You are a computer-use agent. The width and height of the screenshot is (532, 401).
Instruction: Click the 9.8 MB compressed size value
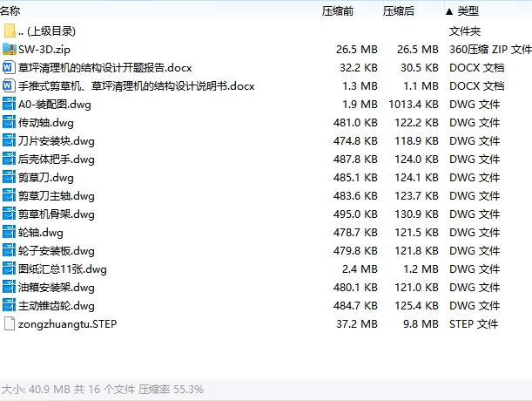tap(421, 324)
